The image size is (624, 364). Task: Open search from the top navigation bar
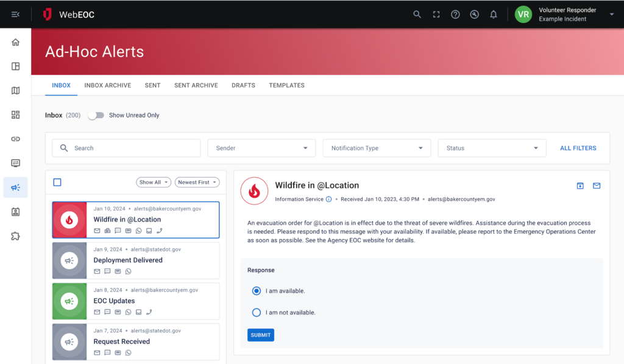417,14
